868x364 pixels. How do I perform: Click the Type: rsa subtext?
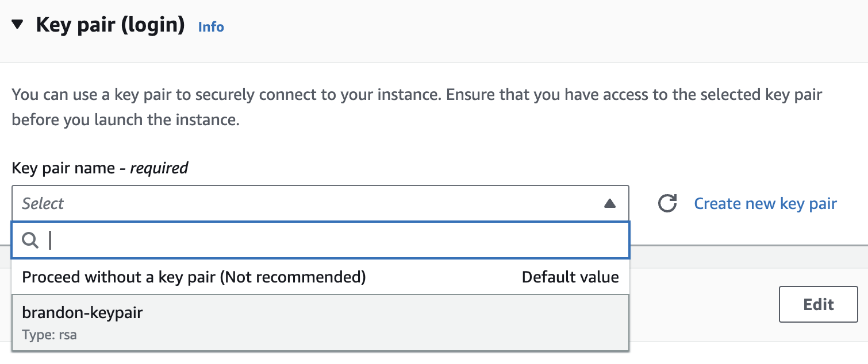(x=49, y=335)
